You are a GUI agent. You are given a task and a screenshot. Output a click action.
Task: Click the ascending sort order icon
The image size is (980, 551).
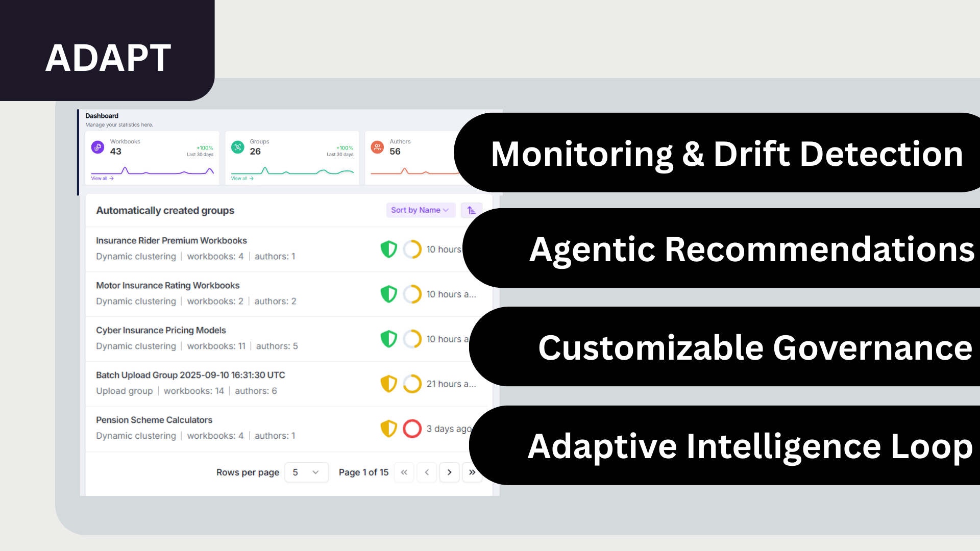tap(471, 210)
